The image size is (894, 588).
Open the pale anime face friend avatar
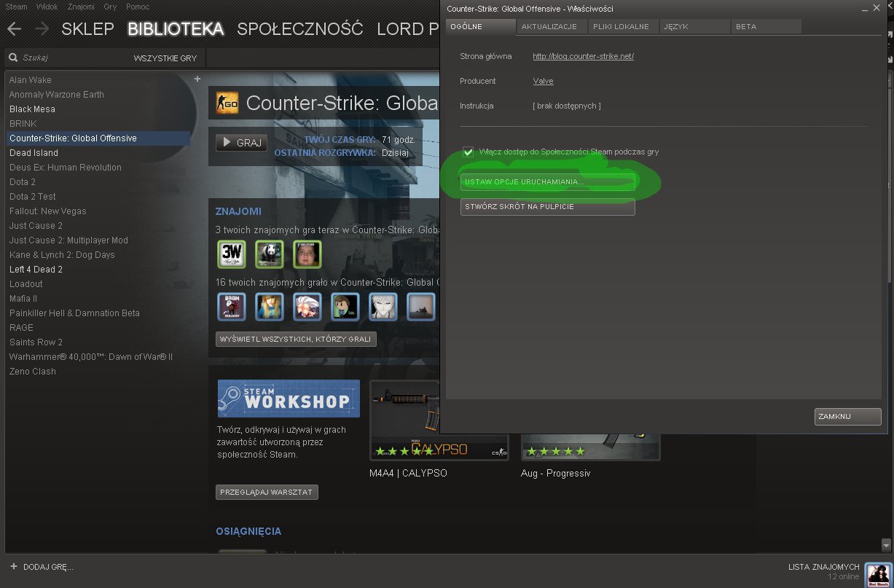(x=383, y=307)
